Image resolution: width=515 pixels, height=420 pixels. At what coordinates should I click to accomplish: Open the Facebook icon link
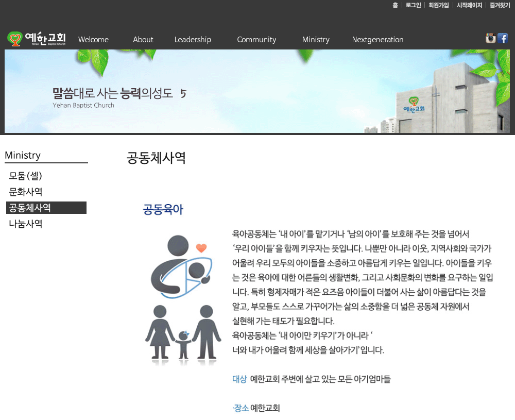pos(503,38)
